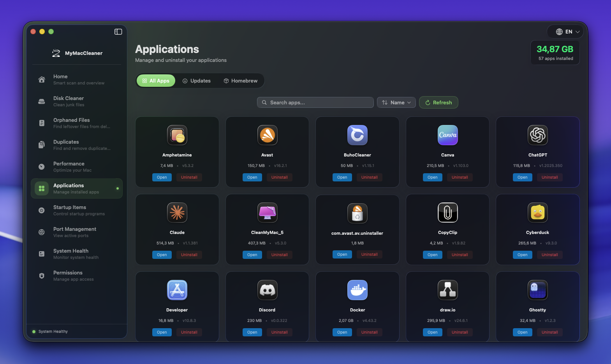
Task: Open the Startup Items section
Action: 77,210
